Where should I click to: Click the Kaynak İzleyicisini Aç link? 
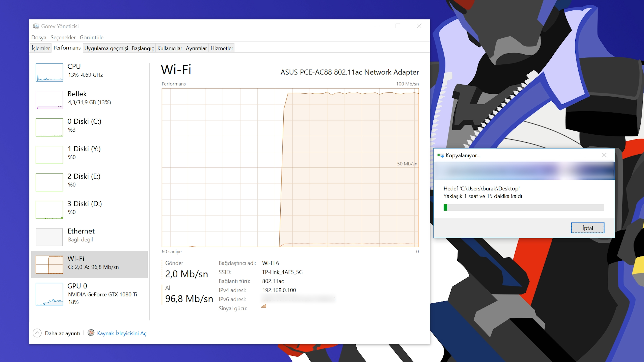pyautogui.click(x=122, y=333)
